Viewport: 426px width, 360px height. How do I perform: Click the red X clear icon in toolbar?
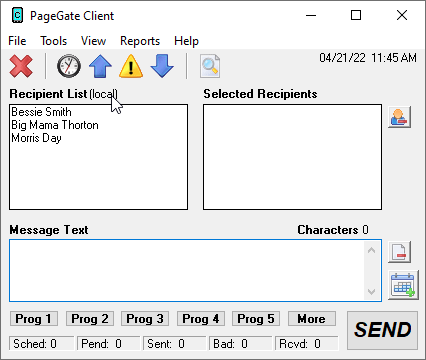coord(21,66)
